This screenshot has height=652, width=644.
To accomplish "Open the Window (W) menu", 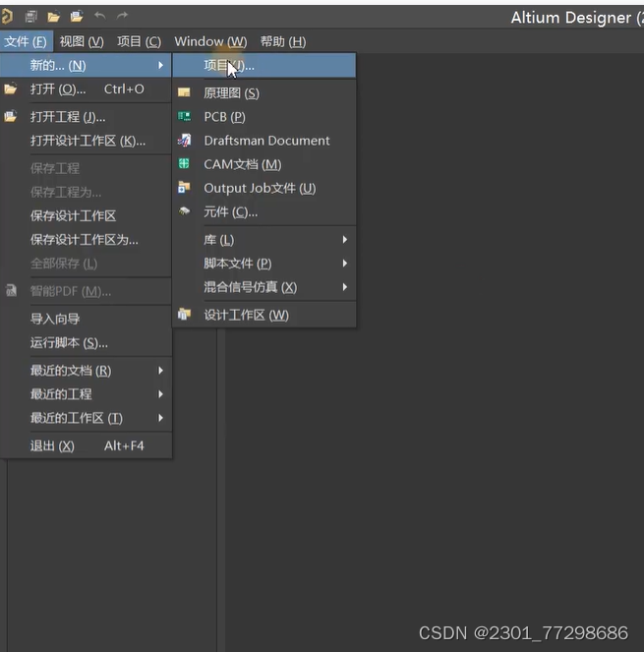I will point(210,41).
